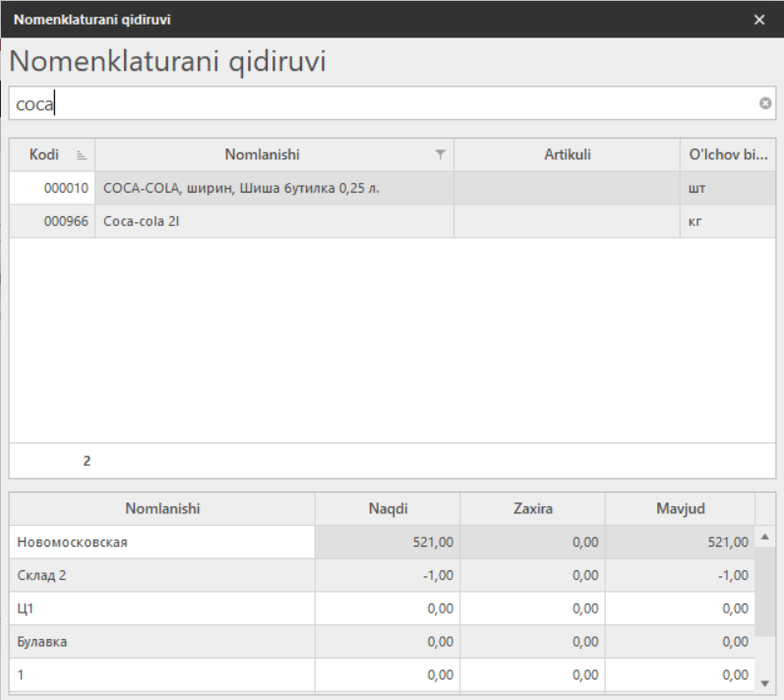Viewport: 784px width, 700px height.
Task: Click the warehouse table scrollbar thumb
Action: pyautogui.click(x=764, y=591)
